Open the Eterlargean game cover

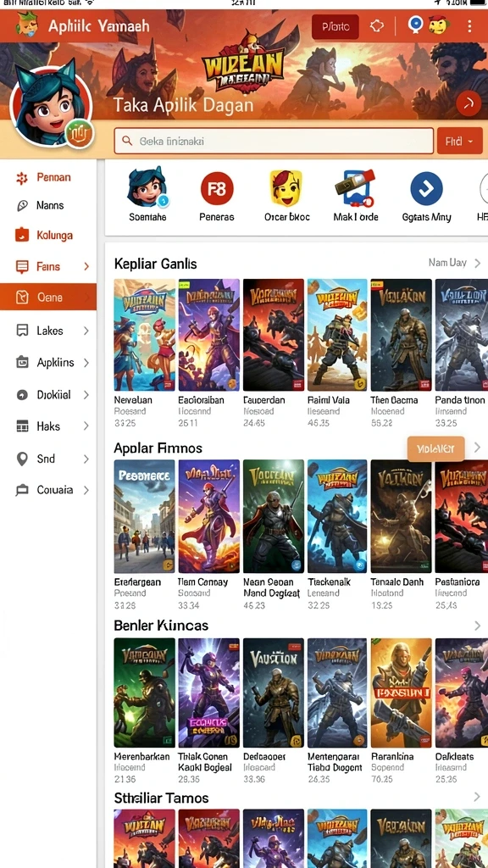144,516
